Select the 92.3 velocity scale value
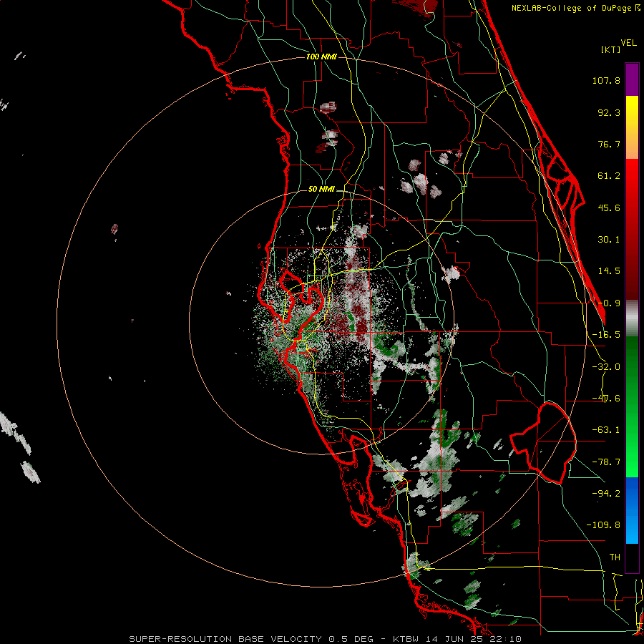The image size is (644, 644). (609, 112)
